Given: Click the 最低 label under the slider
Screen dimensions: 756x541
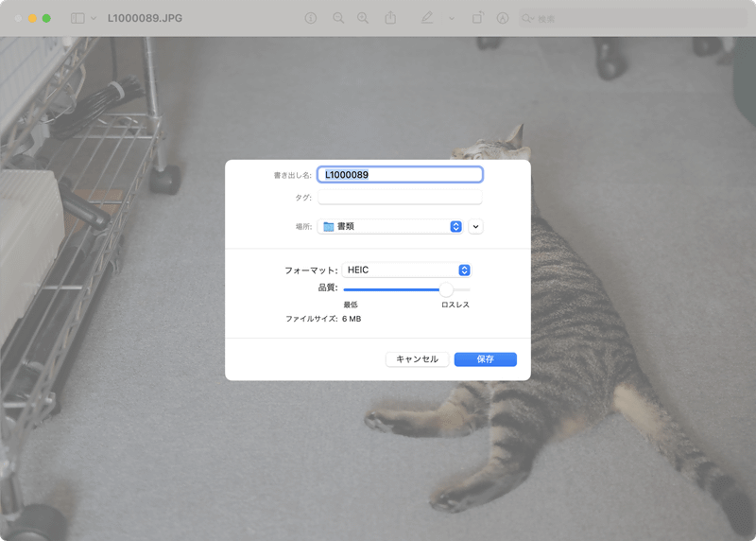Looking at the screenshot, I should pyautogui.click(x=351, y=305).
